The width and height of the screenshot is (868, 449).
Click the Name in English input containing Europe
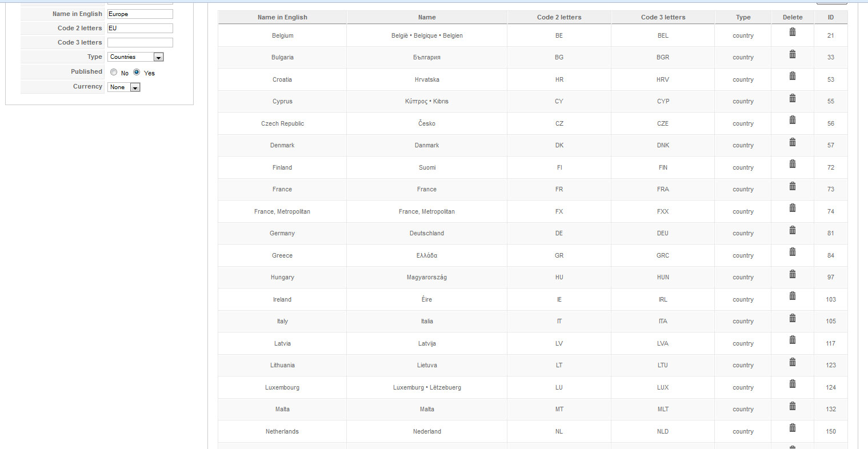[x=140, y=14]
